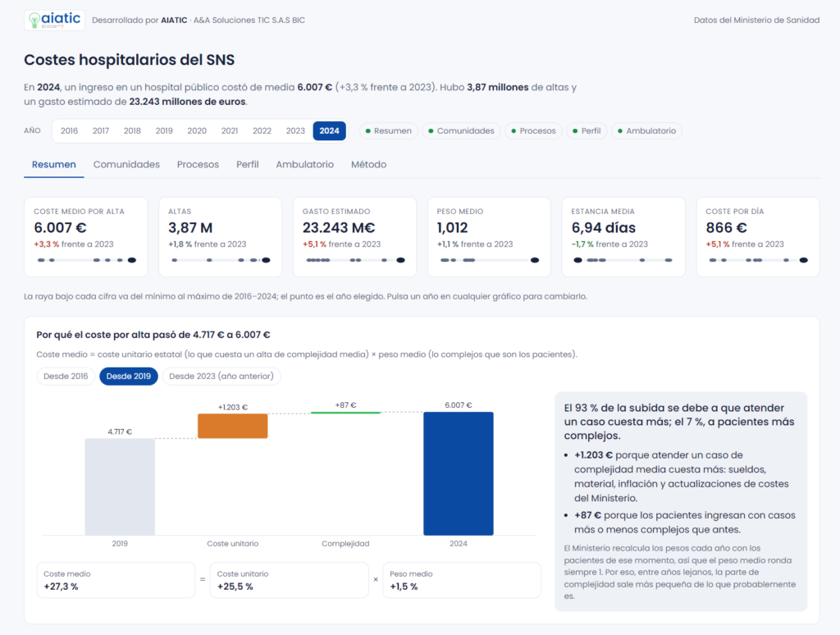Click the Gasto estimado card
The width and height of the screenshot is (840, 635).
pyautogui.click(x=354, y=237)
